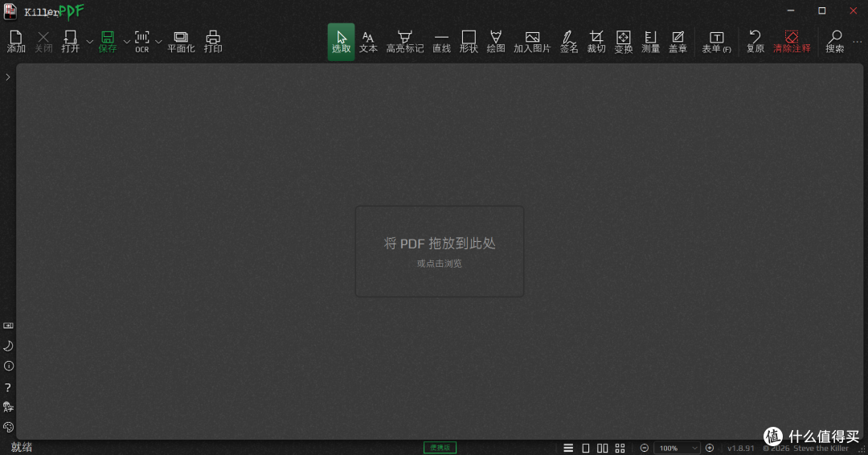This screenshot has height=455, width=868.
Task: Open a file with the 打开 icon
Action: [70, 42]
